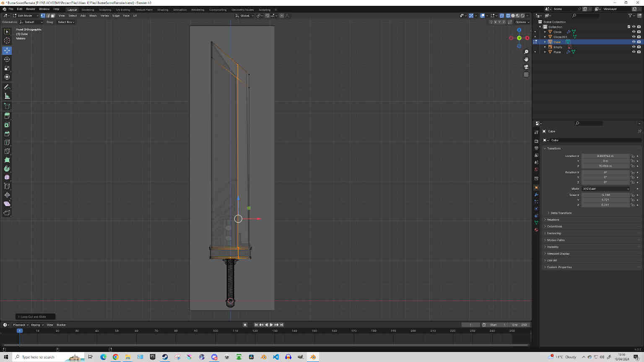This screenshot has width=644, height=362.
Task: Toggle Collection exclude checkbox
Action: coord(629,27)
